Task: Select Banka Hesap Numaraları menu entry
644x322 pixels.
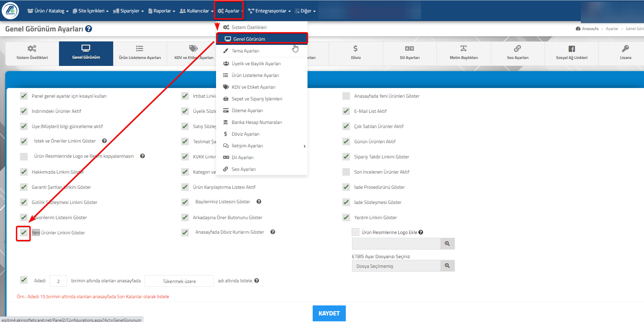Action: pyautogui.click(x=262, y=122)
